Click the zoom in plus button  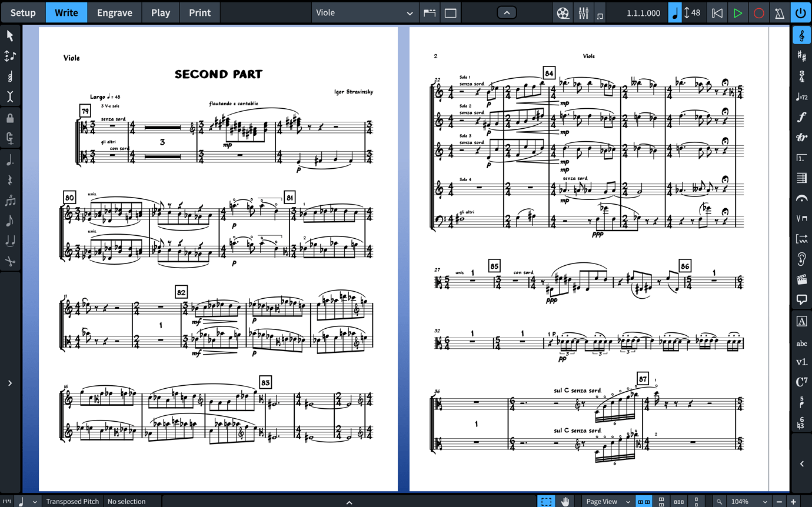(x=793, y=502)
